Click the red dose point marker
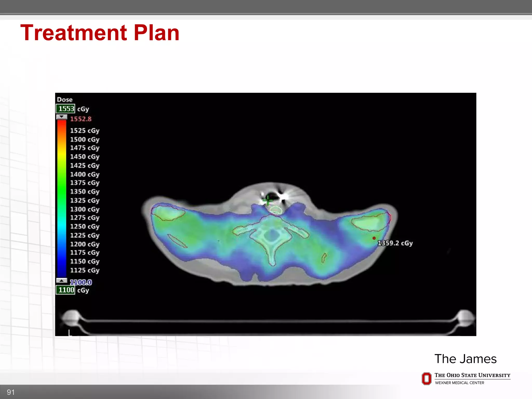The height and width of the screenshot is (399, 532). coord(374,238)
